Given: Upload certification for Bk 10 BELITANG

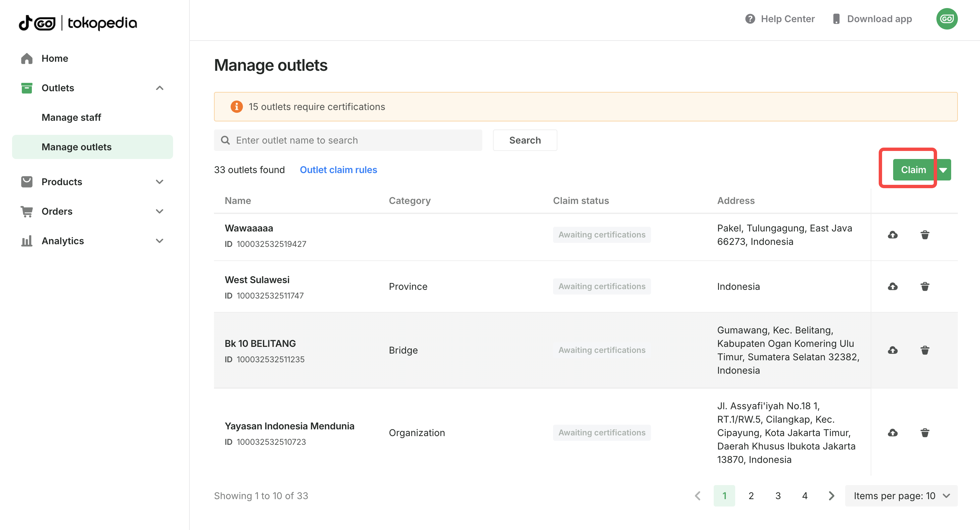Looking at the screenshot, I should click(892, 350).
